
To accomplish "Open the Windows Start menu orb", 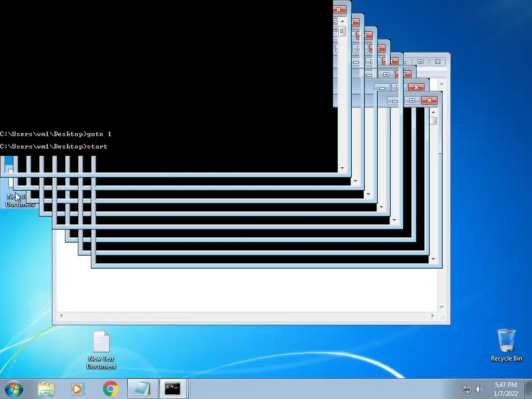I will click(13, 389).
